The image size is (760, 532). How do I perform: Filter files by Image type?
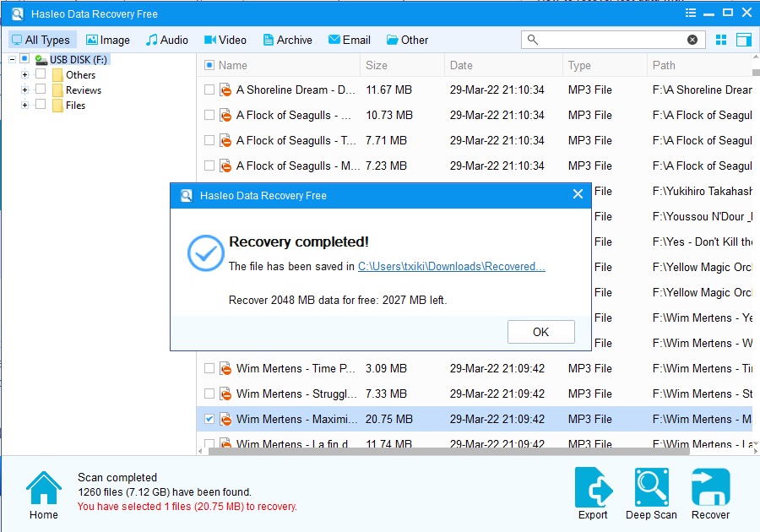tap(107, 40)
